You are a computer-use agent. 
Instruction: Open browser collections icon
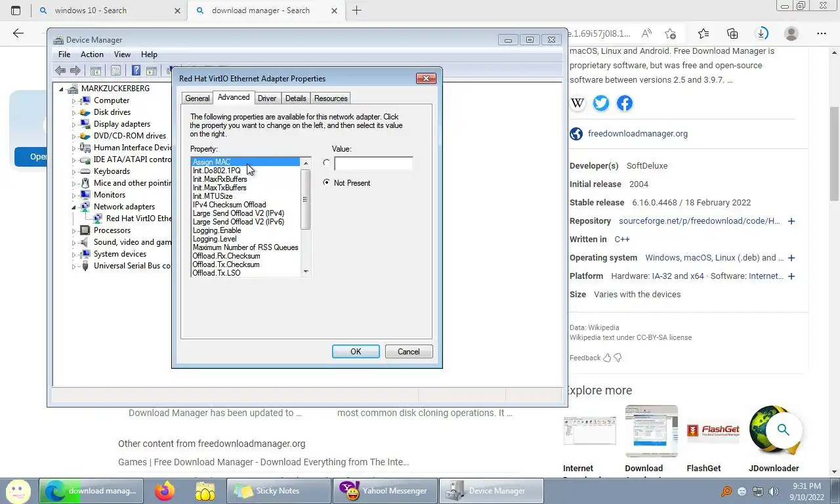[732, 33]
